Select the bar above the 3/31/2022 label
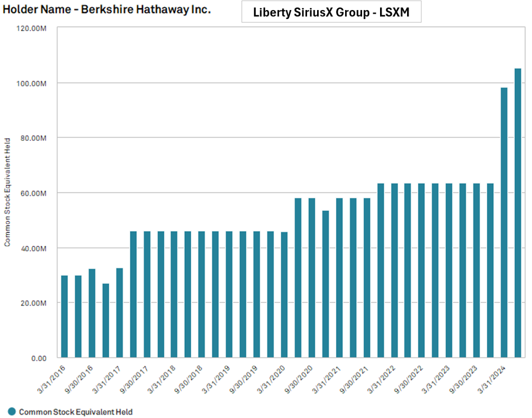Image resolution: width=532 pixels, height=418 pixels. click(394, 270)
